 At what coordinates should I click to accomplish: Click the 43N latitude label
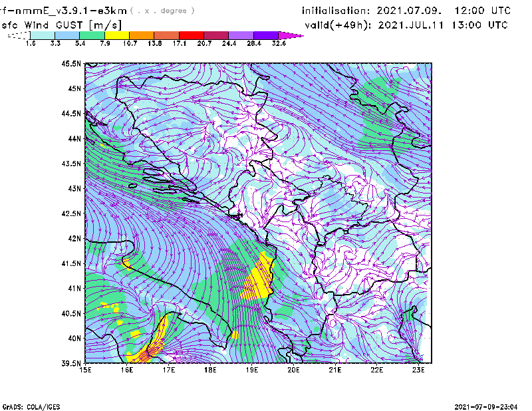(74, 188)
